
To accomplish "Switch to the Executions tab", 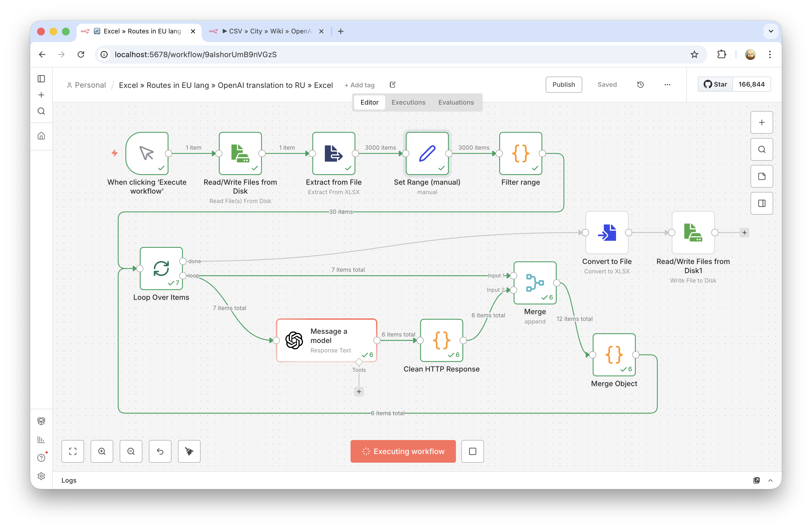I will click(408, 102).
